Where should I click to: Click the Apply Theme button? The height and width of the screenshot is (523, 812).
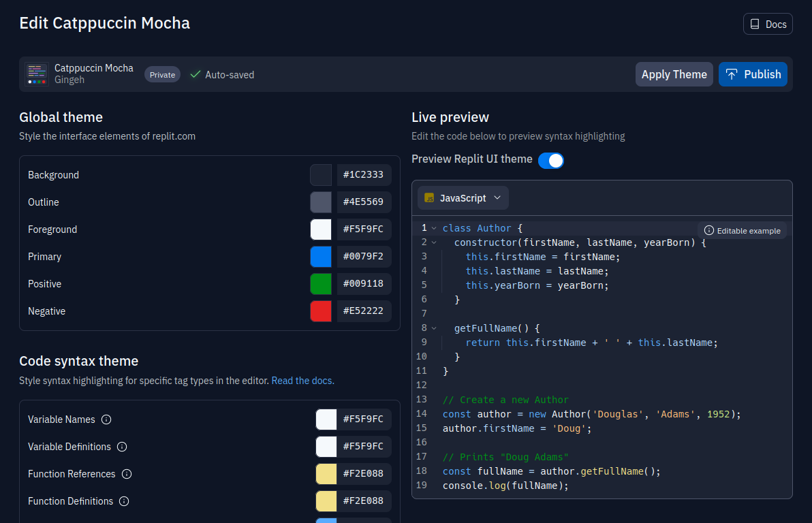click(x=674, y=74)
